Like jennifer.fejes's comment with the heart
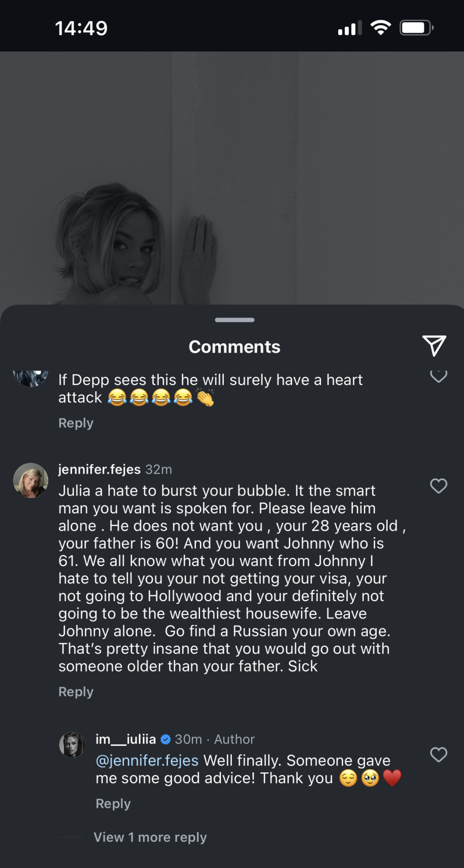Image resolution: width=464 pixels, height=868 pixels. [438, 486]
